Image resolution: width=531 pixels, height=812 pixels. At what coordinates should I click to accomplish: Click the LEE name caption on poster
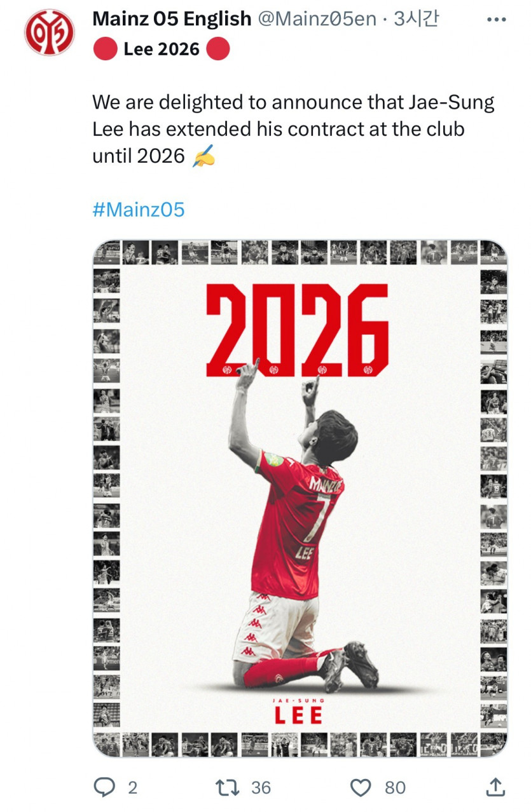tap(298, 715)
